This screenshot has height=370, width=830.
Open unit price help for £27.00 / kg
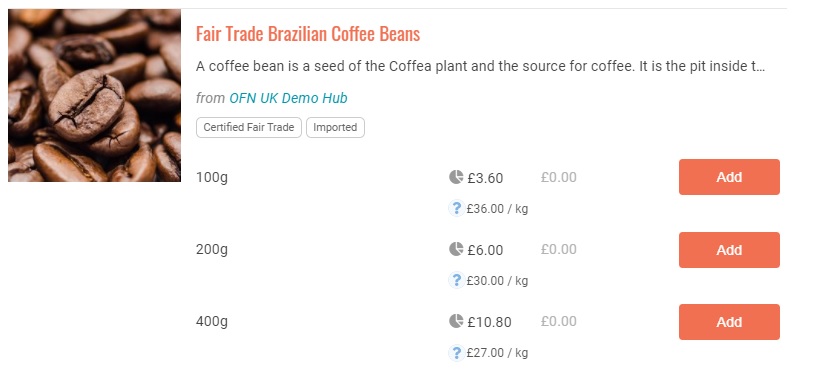click(x=456, y=353)
